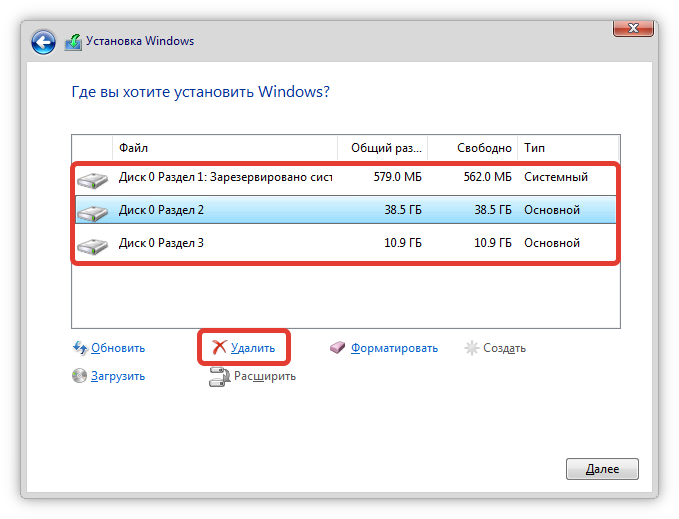
Task: Click the disk icon beside Расширить
Action: pos(219,376)
